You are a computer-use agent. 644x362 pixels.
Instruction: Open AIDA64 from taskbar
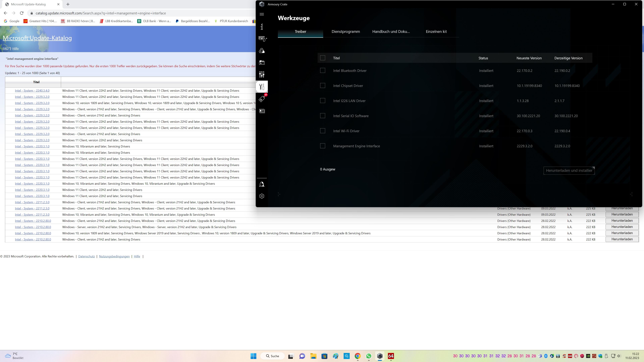click(391, 356)
